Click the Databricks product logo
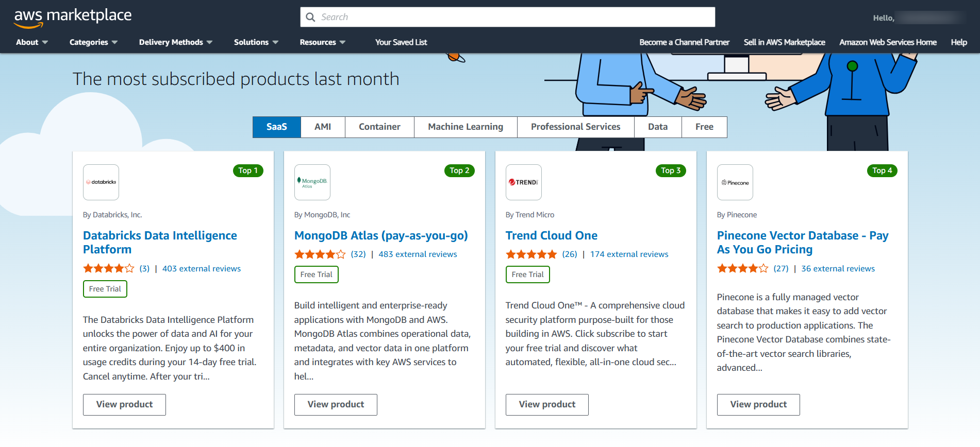This screenshot has width=980, height=447. click(101, 182)
